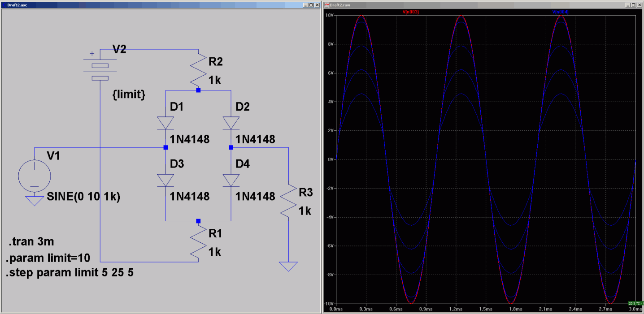Screen dimensions: 644x314
Task: Click the red V(n003) trace label
Action: [410, 12]
